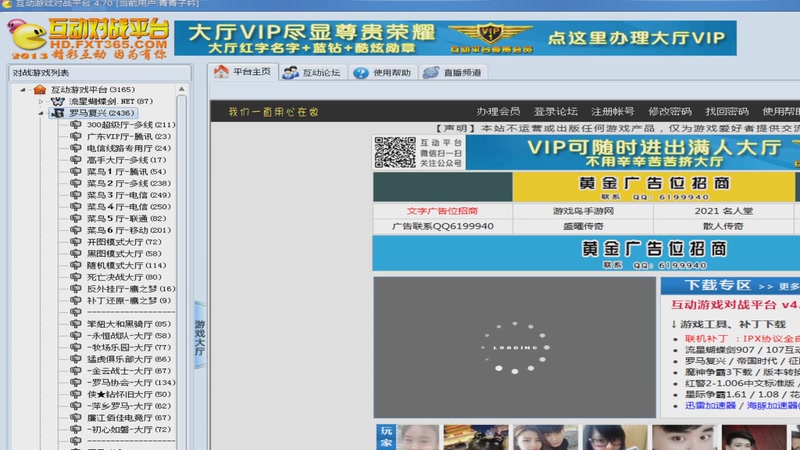Image resolution: width=800 pixels, height=450 pixels.
Task: Open the 盛曜传奇 link
Action: 583,226
